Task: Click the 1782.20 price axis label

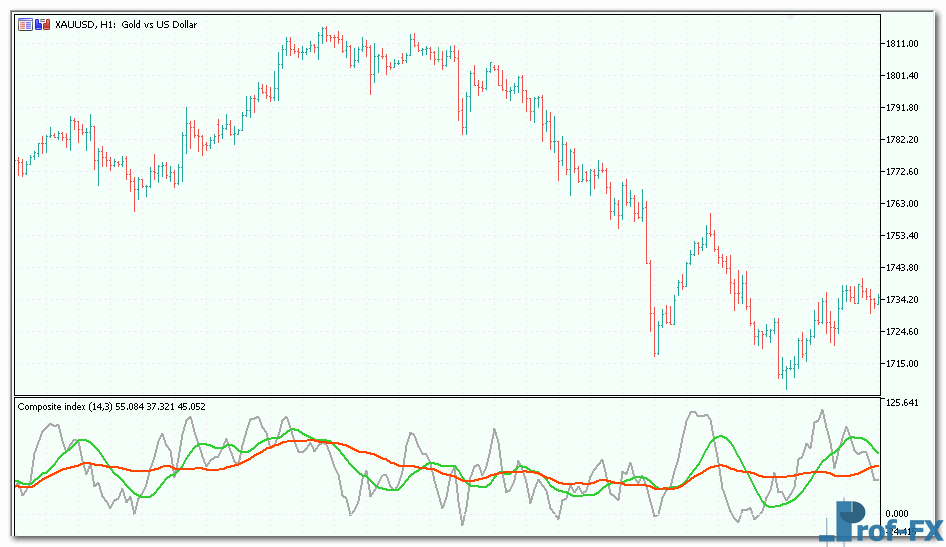Action: tap(901, 140)
